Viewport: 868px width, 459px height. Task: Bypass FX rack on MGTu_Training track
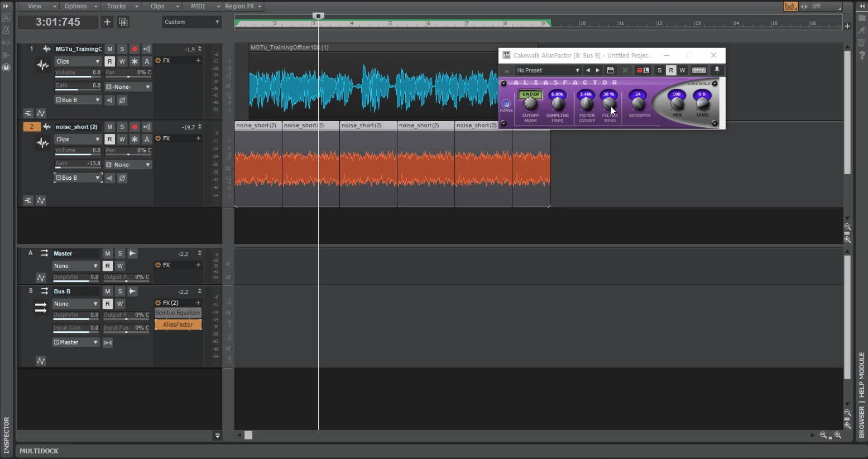point(158,60)
